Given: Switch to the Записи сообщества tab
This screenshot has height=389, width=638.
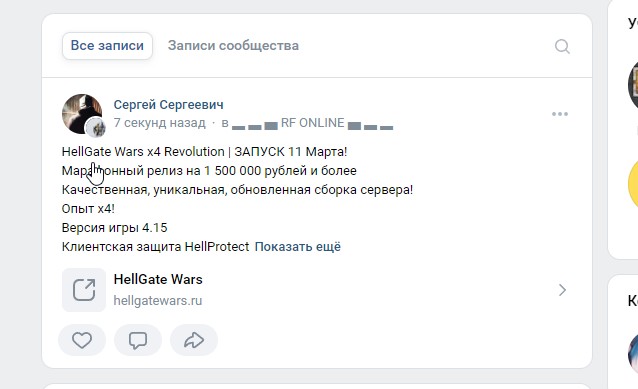Looking at the screenshot, I should click(x=233, y=46).
